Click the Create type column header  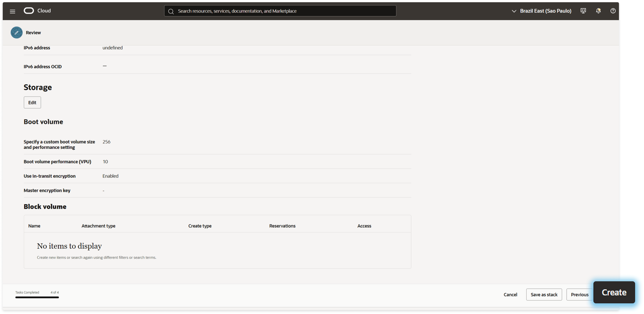point(200,226)
